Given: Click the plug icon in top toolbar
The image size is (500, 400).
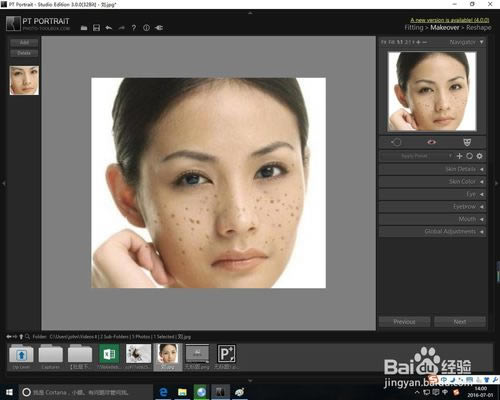Looking at the screenshot, I should 159,28.
